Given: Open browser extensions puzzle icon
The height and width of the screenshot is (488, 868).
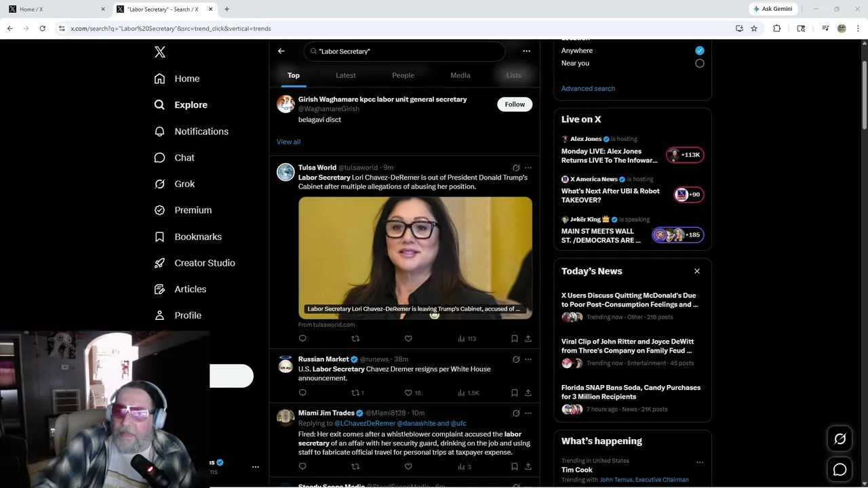Looking at the screenshot, I should coord(777,28).
